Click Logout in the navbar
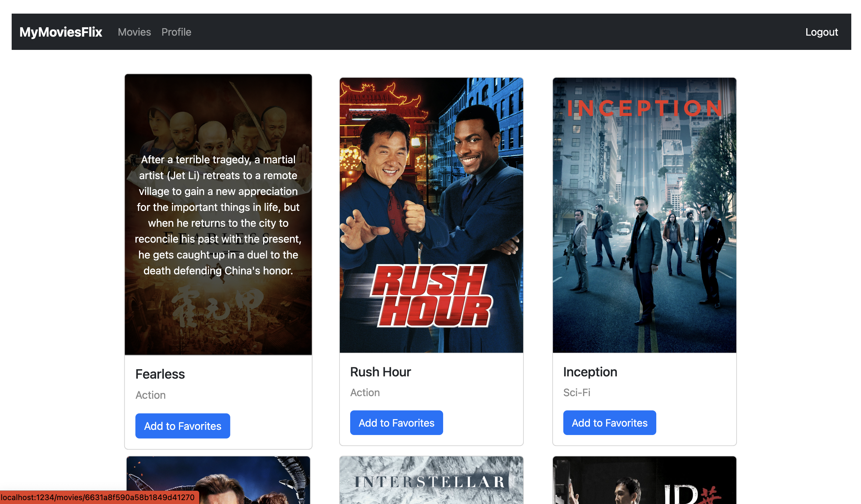The image size is (861, 504). pos(821,32)
